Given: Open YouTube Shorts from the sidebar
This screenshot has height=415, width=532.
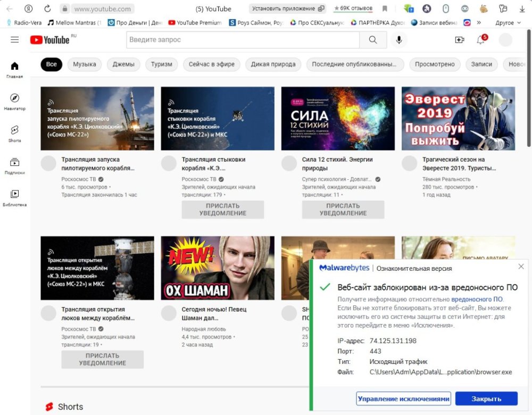Looking at the screenshot, I should tap(14, 133).
